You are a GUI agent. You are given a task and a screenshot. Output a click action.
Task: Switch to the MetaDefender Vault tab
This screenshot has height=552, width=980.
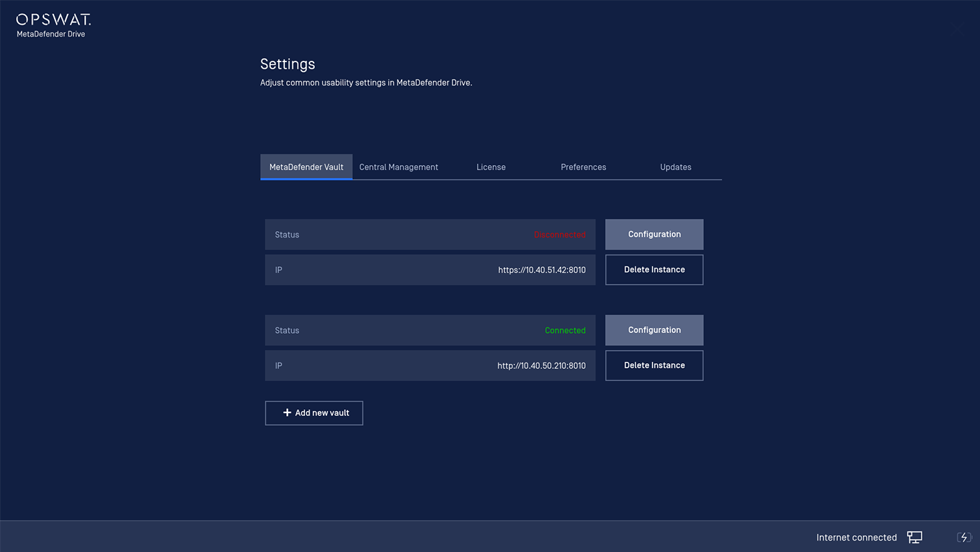pos(306,167)
